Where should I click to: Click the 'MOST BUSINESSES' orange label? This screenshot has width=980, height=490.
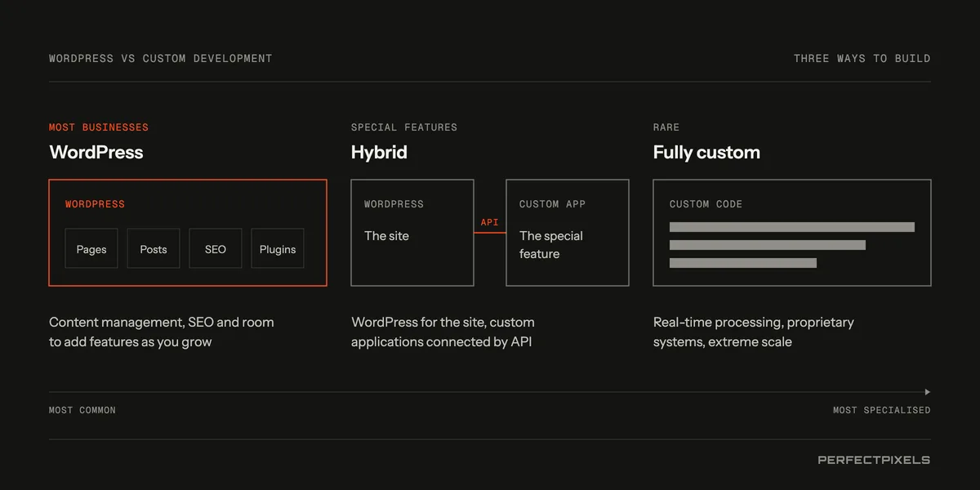[99, 127]
